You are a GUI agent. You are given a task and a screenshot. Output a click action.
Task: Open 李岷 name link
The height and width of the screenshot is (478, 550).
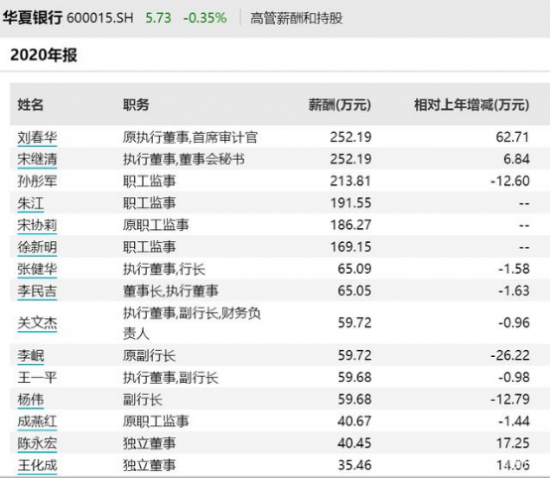[x=31, y=356]
